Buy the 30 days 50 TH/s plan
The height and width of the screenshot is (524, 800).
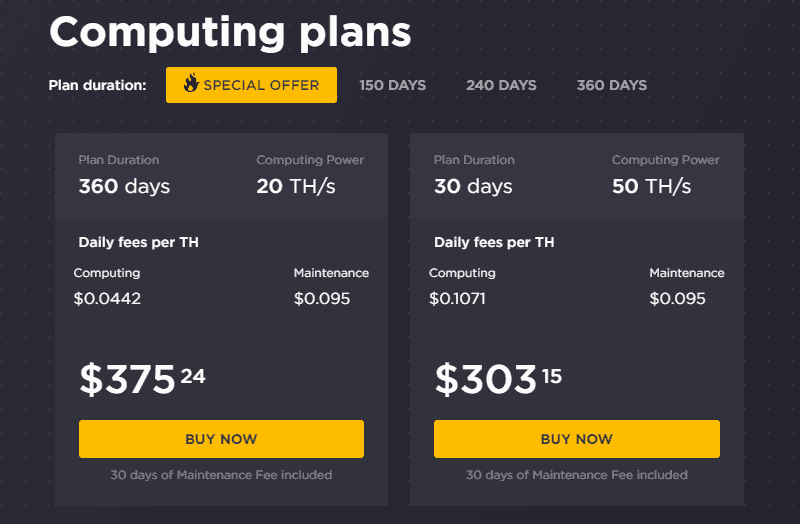(x=577, y=439)
